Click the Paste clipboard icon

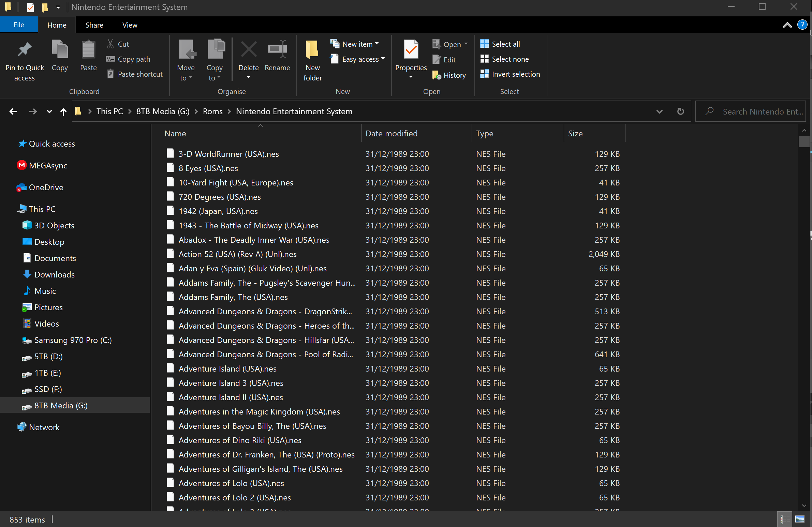click(x=88, y=49)
